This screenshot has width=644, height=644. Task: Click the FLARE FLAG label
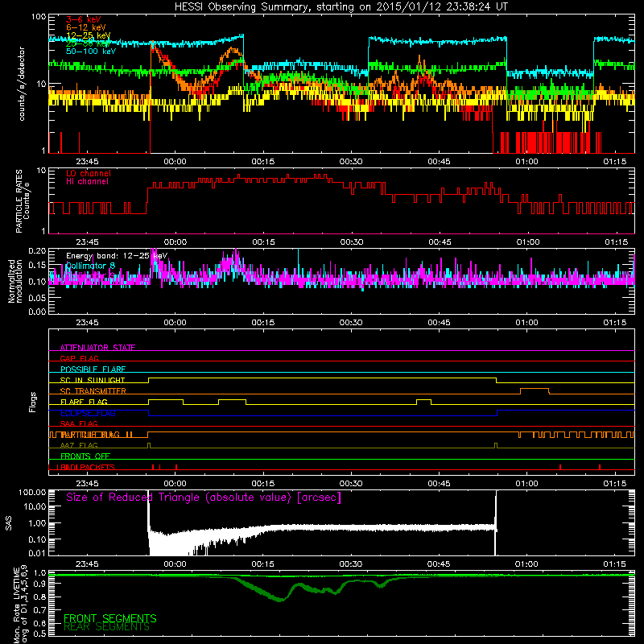(x=84, y=402)
